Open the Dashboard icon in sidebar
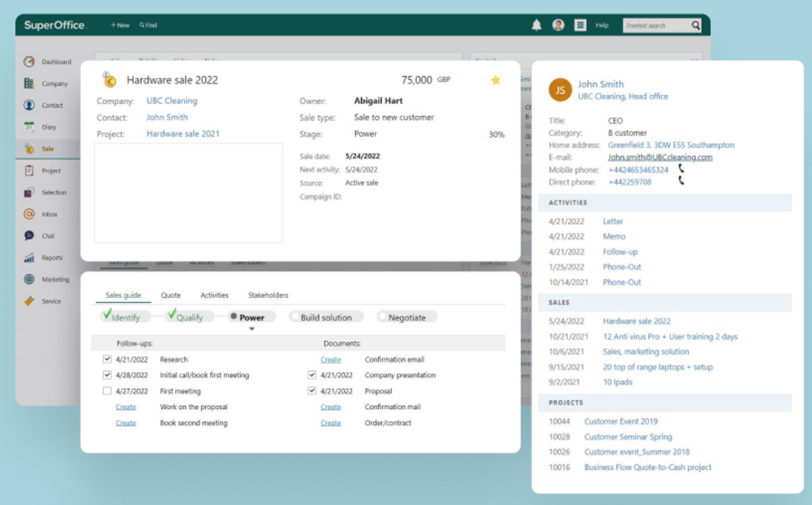Screen dimensions: 812x505 click(x=29, y=62)
